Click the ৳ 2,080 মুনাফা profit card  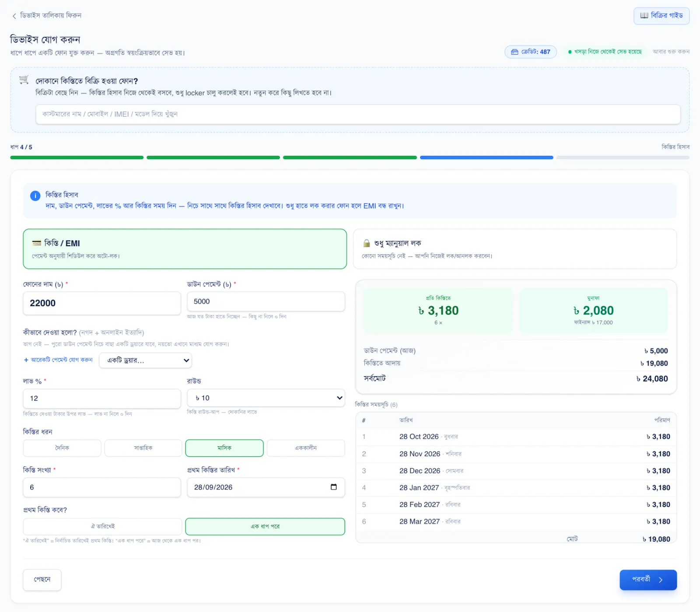point(593,310)
